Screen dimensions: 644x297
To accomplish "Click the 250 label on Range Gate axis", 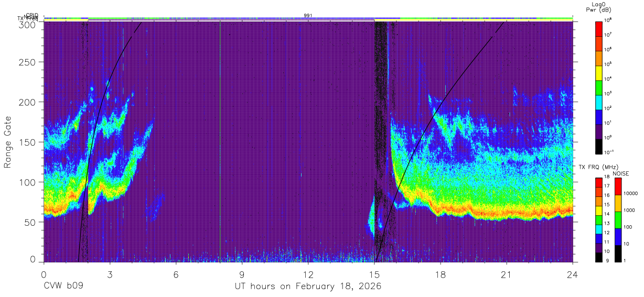I will [x=28, y=62].
